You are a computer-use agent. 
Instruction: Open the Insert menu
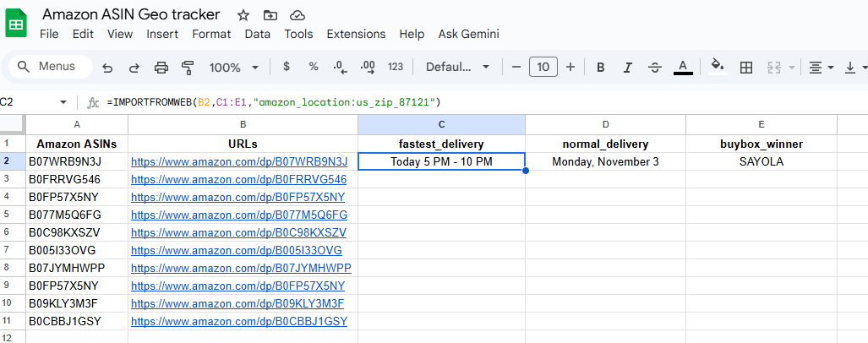[x=162, y=34]
